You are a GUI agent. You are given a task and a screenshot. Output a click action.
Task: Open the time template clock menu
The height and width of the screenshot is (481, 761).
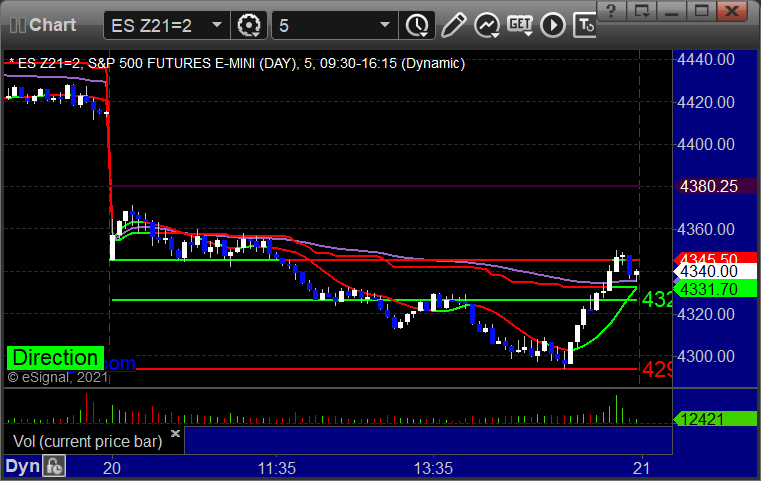coord(417,25)
